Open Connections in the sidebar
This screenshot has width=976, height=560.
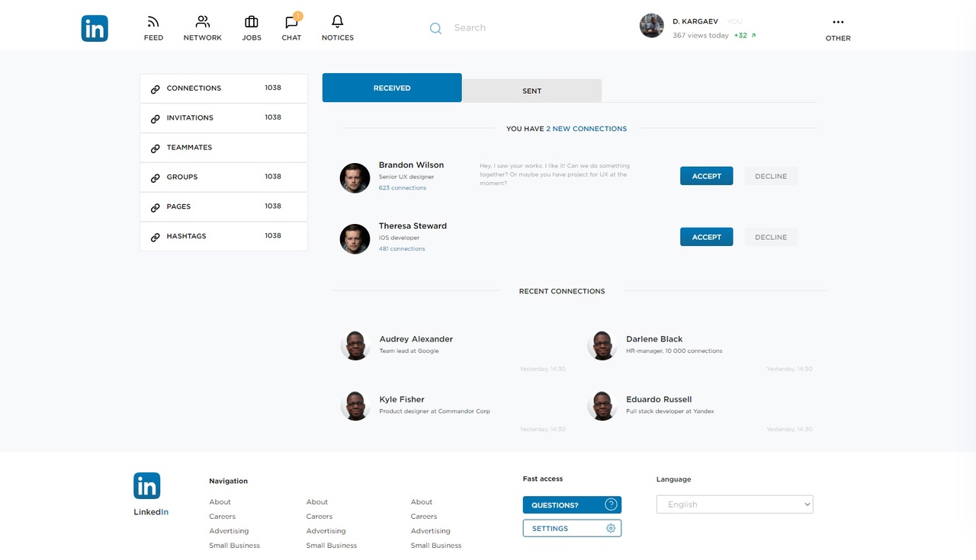(x=223, y=88)
